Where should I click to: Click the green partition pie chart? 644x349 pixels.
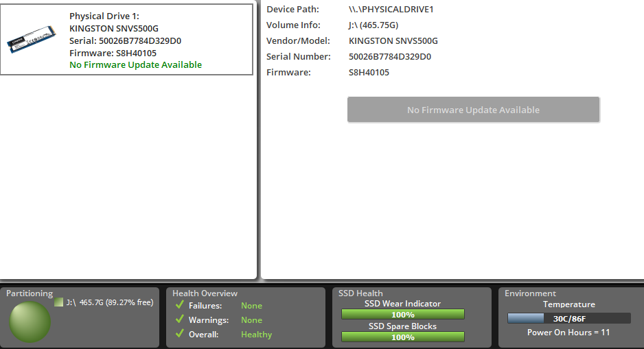click(30, 322)
